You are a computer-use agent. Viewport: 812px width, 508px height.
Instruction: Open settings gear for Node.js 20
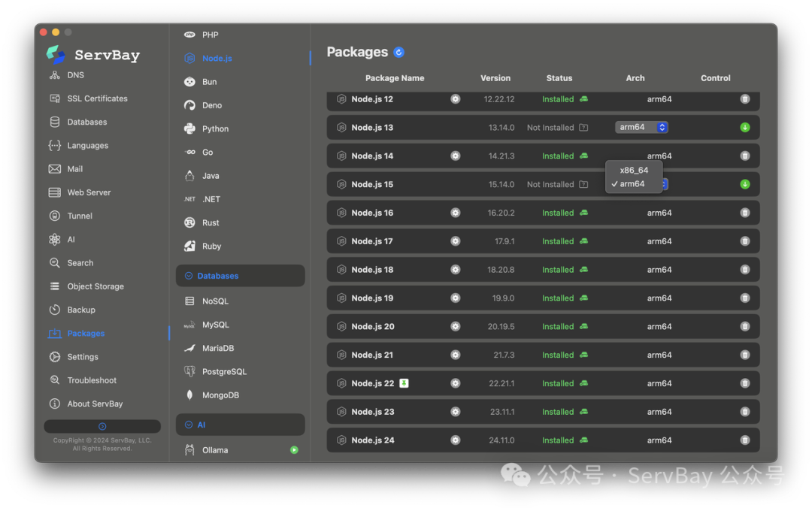(455, 327)
